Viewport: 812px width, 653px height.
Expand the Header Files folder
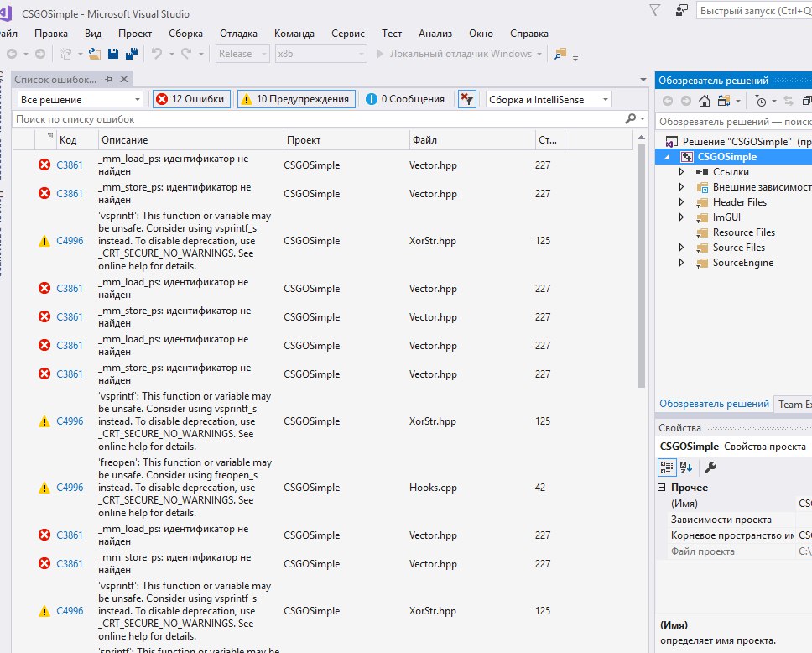click(x=682, y=202)
